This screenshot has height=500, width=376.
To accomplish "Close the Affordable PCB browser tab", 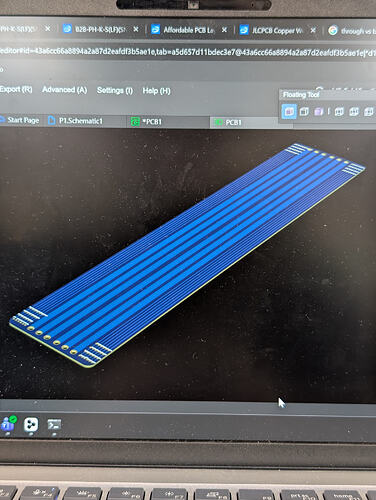I will click(224, 30).
